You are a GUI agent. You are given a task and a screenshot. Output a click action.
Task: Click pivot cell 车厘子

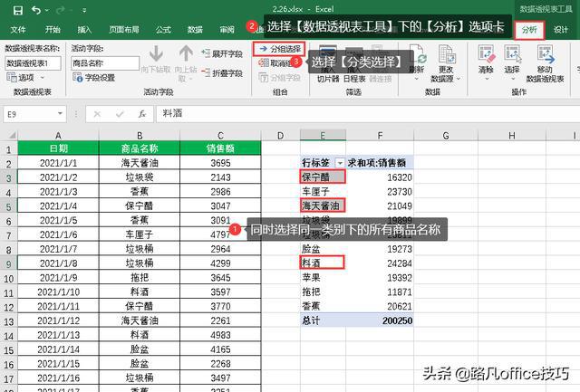tap(323, 191)
